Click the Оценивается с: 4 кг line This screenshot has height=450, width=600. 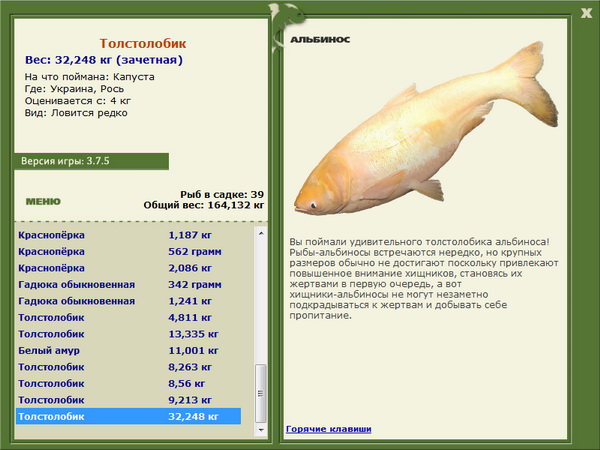click(78, 101)
